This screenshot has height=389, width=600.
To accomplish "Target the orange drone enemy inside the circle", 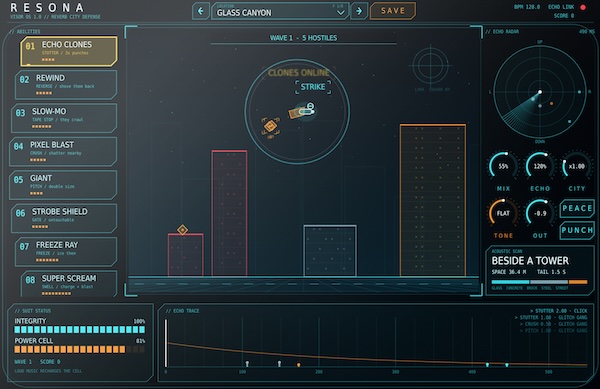I will click(271, 127).
